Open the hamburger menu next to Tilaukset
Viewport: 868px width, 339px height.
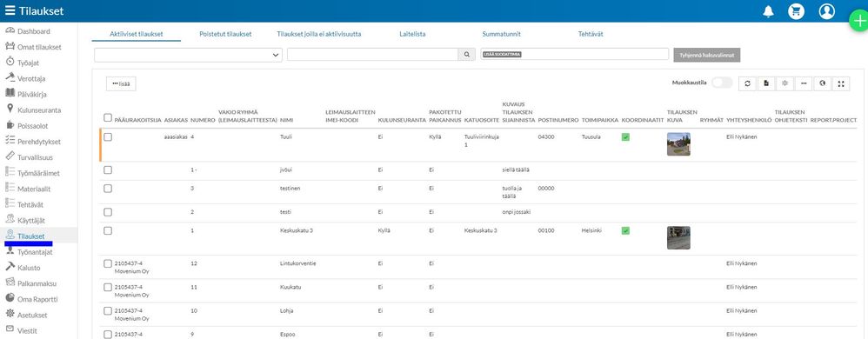point(10,11)
